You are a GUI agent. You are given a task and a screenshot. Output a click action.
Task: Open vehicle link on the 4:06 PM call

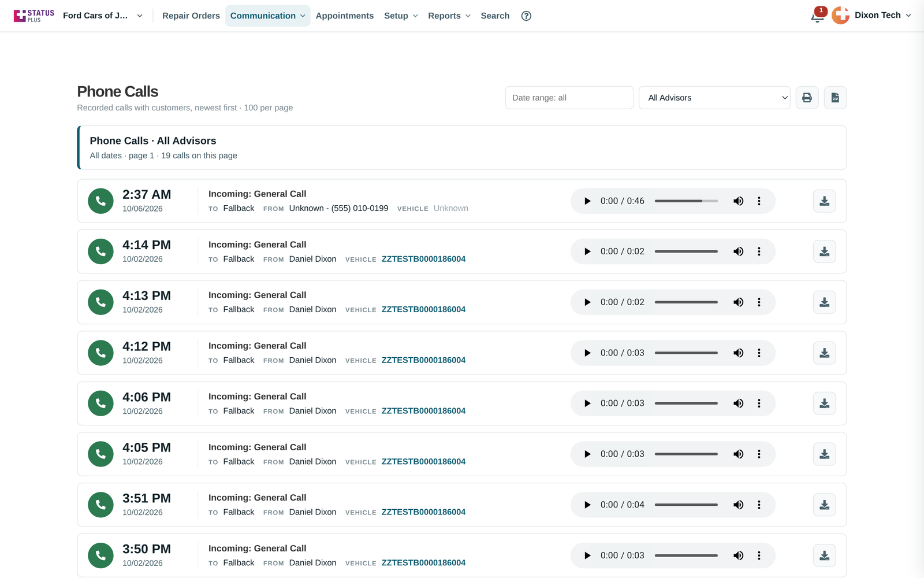click(x=423, y=411)
